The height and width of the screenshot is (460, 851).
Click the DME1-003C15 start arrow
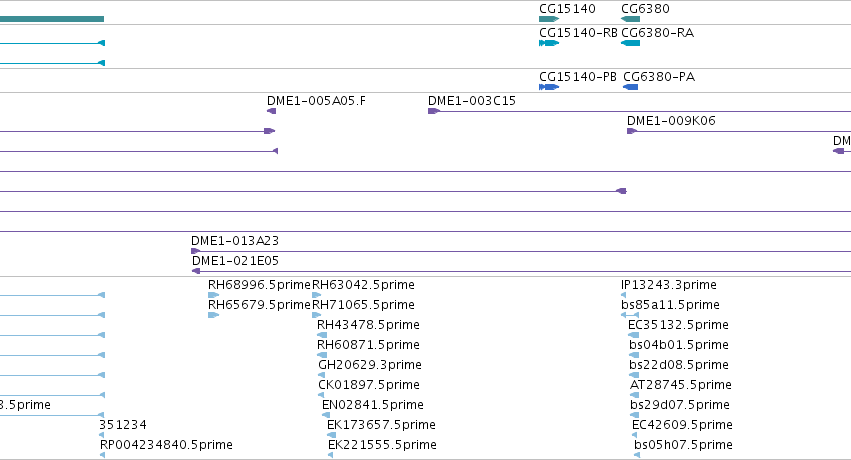point(434,111)
